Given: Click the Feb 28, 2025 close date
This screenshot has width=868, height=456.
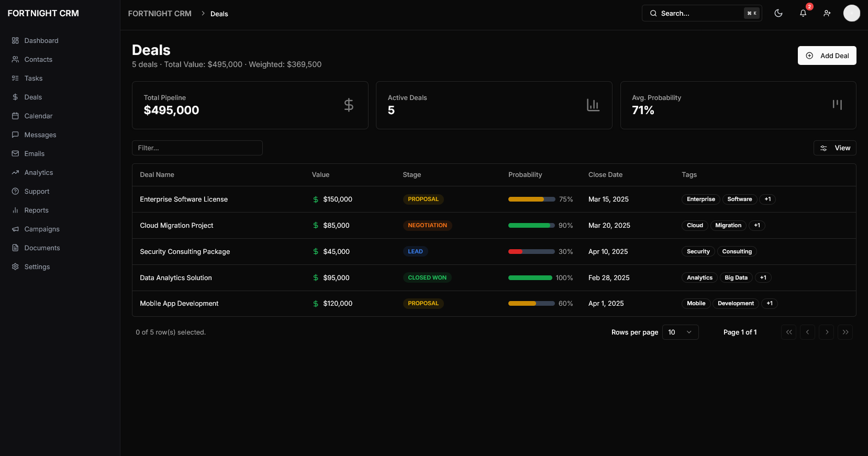Looking at the screenshot, I should [x=609, y=278].
